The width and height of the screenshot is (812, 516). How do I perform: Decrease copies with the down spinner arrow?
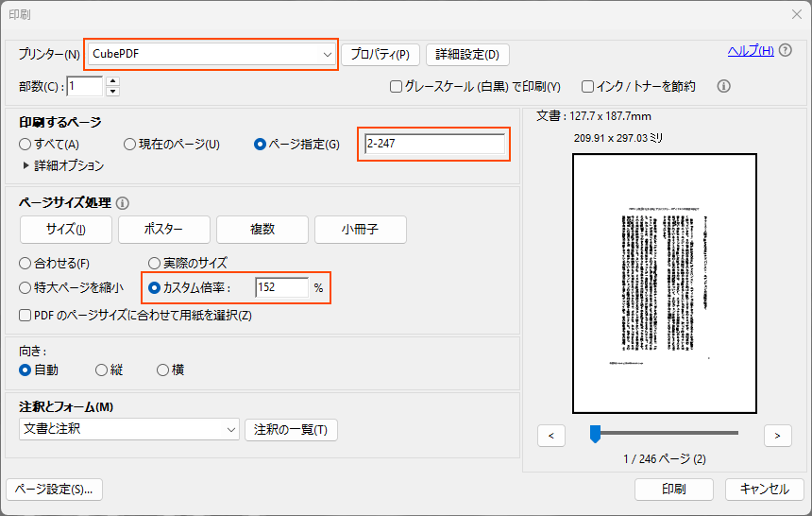click(113, 92)
